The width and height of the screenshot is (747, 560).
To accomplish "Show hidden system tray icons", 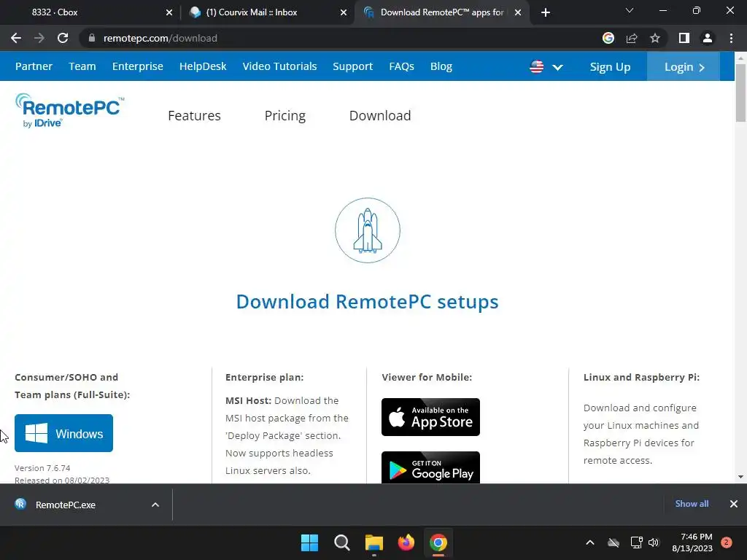I will (589, 542).
